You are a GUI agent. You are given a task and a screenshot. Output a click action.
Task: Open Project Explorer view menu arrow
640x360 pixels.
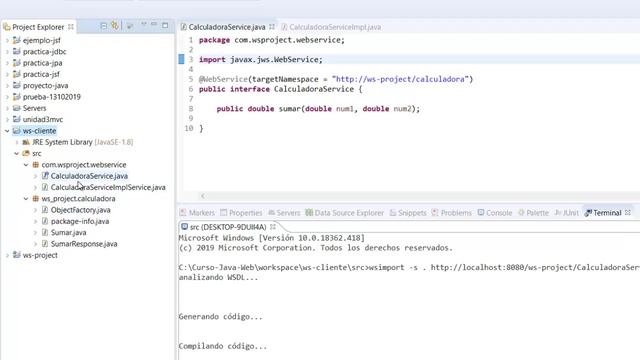(x=144, y=25)
